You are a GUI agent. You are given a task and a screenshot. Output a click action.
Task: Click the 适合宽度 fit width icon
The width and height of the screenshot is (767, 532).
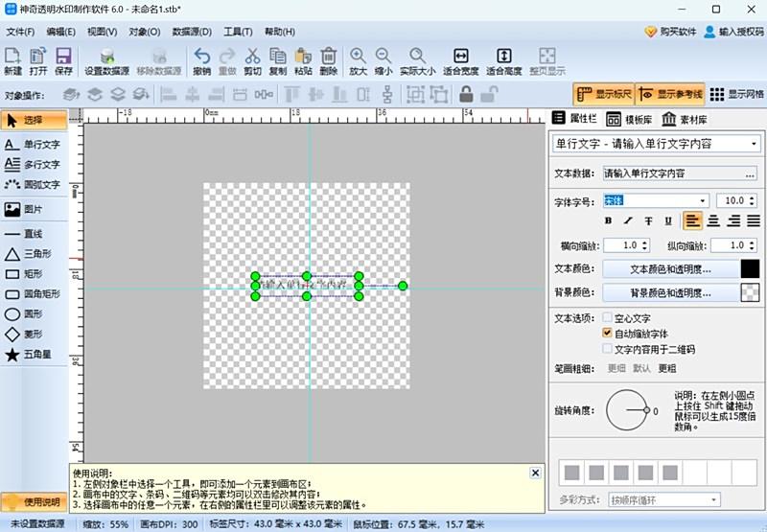click(x=460, y=60)
